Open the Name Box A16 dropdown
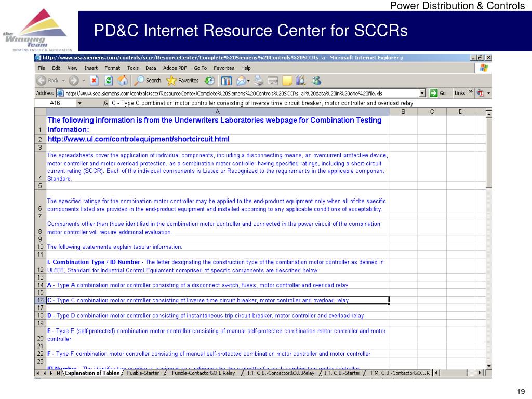 pos(79,103)
